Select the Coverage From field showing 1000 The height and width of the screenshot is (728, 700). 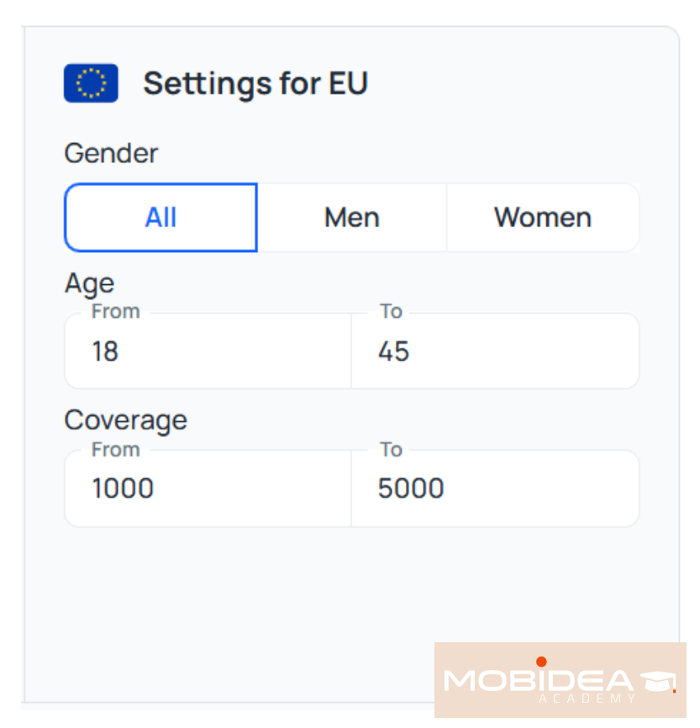pos(207,488)
